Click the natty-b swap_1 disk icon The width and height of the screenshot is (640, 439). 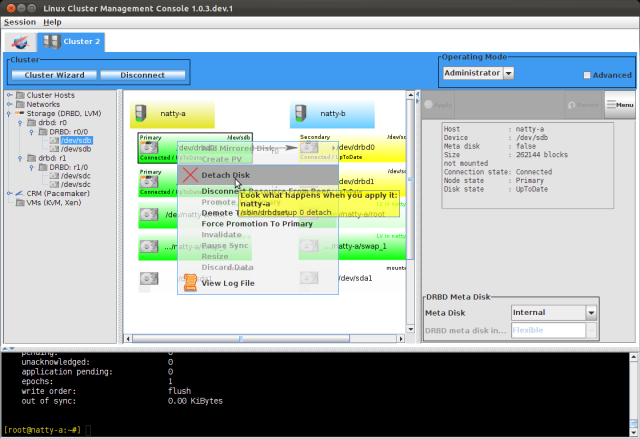click(x=309, y=246)
